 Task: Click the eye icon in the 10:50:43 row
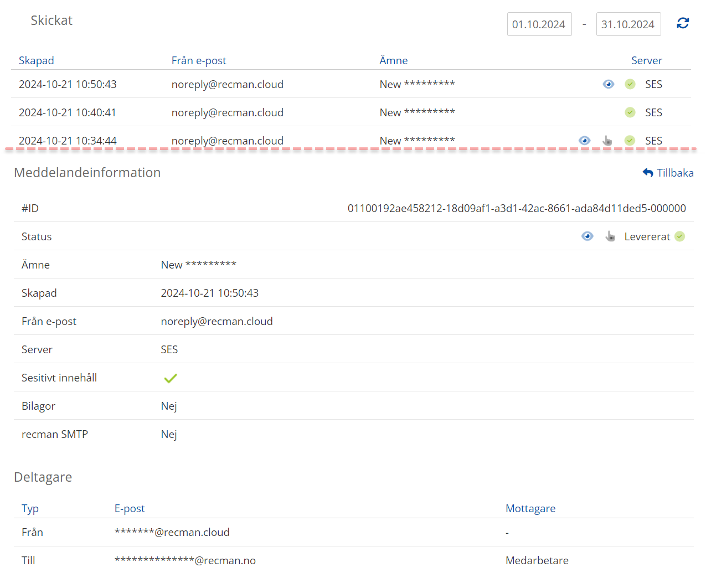tap(609, 84)
